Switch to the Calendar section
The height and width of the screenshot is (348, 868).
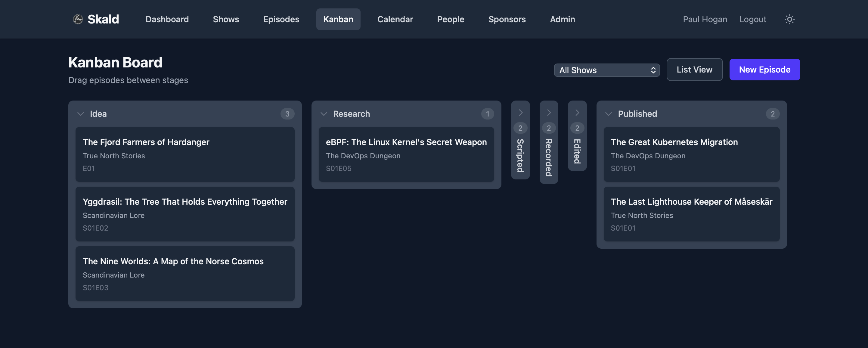pyautogui.click(x=395, y=19)
